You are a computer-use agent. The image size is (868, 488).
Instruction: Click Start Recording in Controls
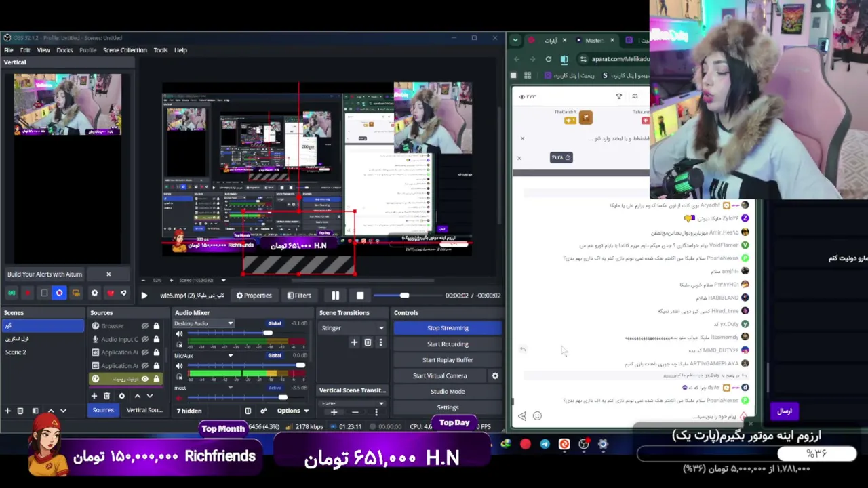[448, 344]
